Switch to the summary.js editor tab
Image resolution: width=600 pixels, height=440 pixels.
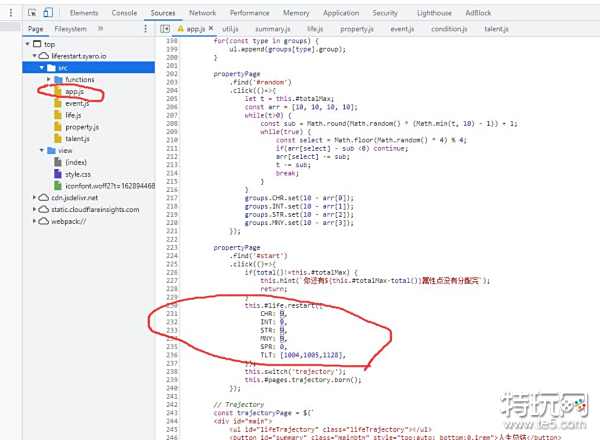click(272, 29)
